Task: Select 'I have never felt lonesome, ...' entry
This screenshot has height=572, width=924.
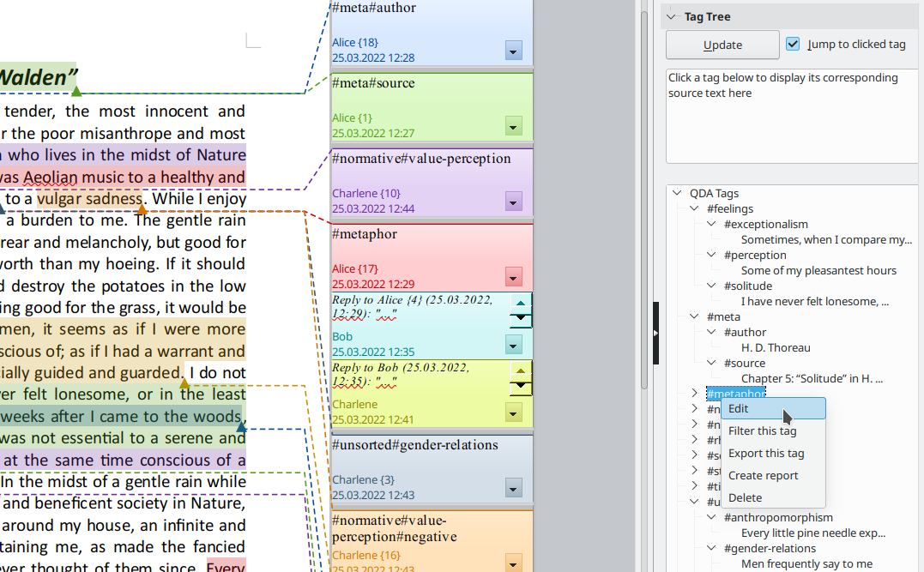Action: coord(815,301)
